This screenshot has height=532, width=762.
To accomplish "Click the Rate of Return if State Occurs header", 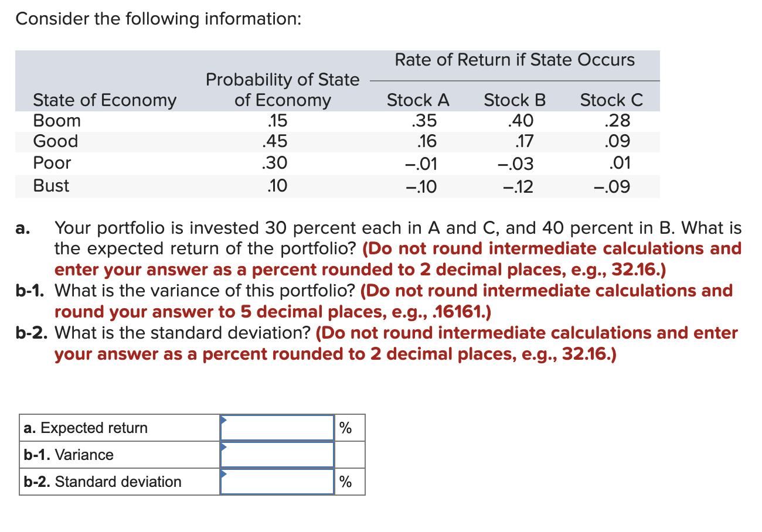I will pyautogui.click(x=515, y=60).
